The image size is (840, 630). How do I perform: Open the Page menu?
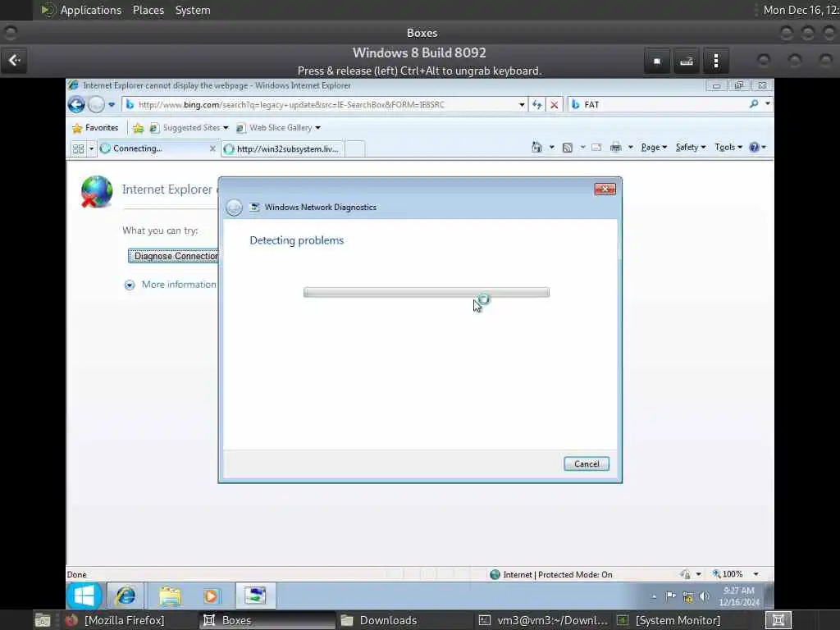pyautogui.click(x=654, y=148)
